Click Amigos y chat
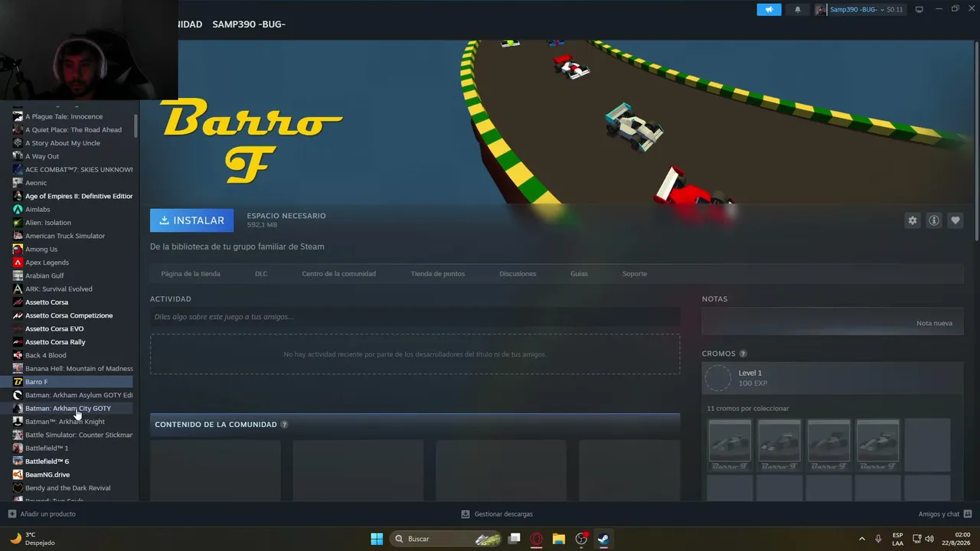Image resolution: width=980 pixels, height=551 pixels. (x=939, y=514)
